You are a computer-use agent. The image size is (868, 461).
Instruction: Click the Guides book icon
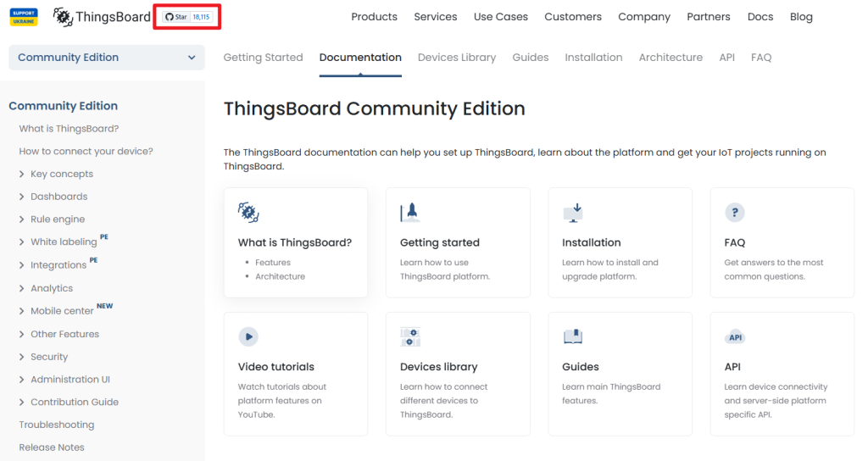click(572, 336)
